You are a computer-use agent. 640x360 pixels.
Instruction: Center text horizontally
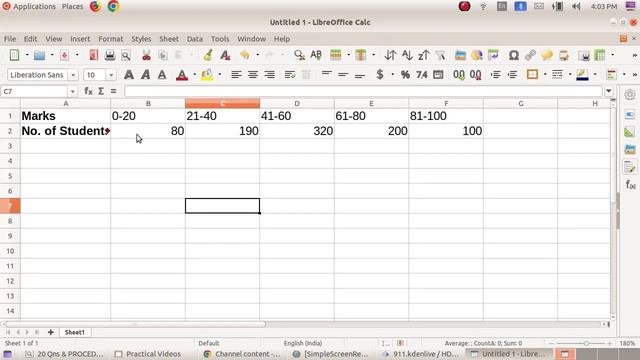point(253,75)
